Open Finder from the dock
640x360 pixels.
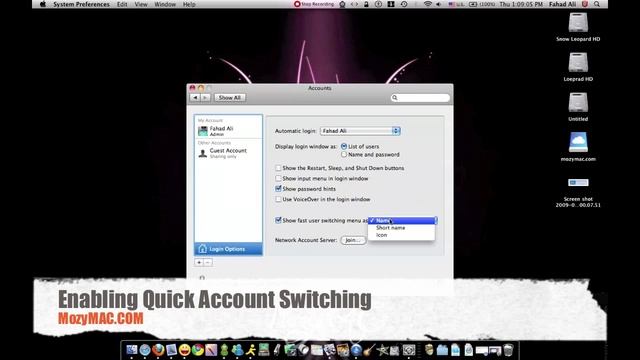point(131,350)
